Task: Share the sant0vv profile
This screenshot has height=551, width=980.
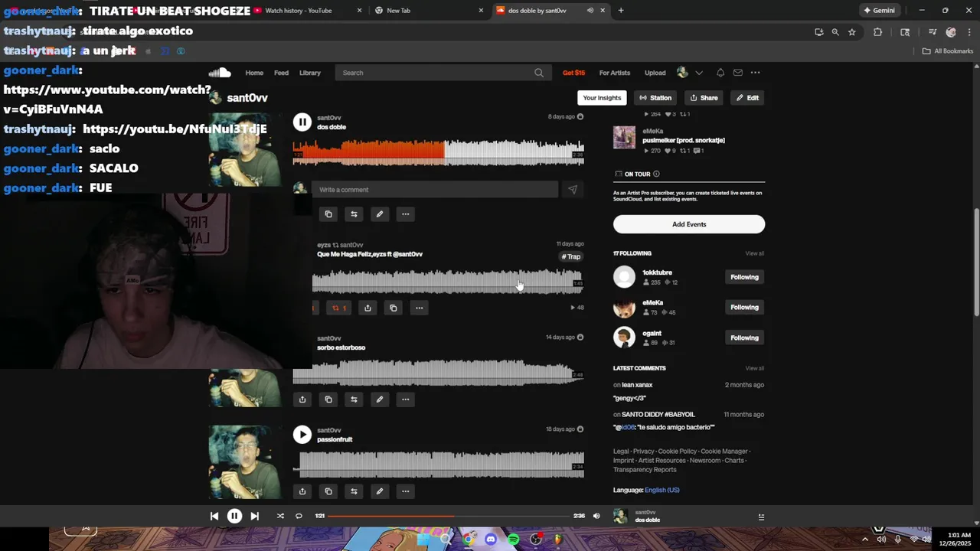Action: tap(704, 98)
